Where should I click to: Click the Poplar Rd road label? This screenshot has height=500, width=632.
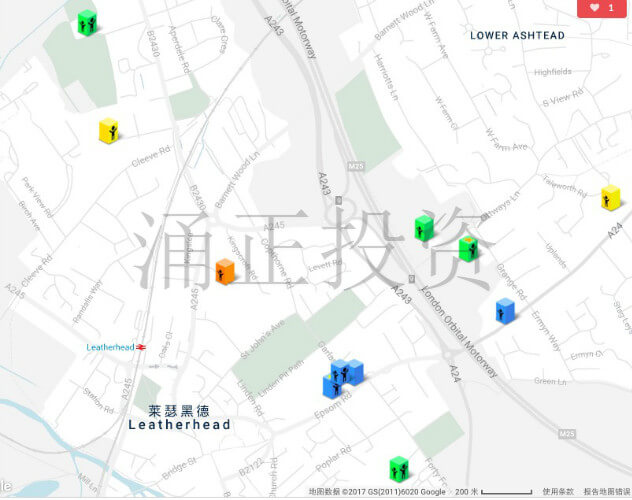click(333, 459)
